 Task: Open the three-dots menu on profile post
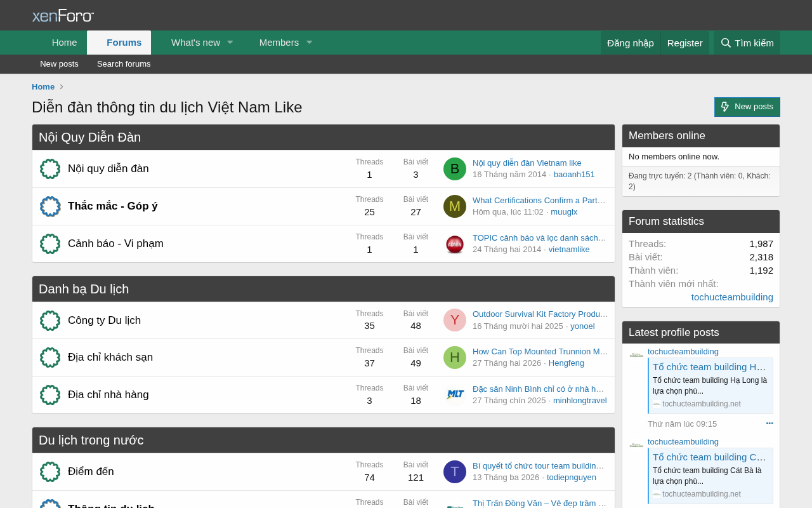[769, 424]
